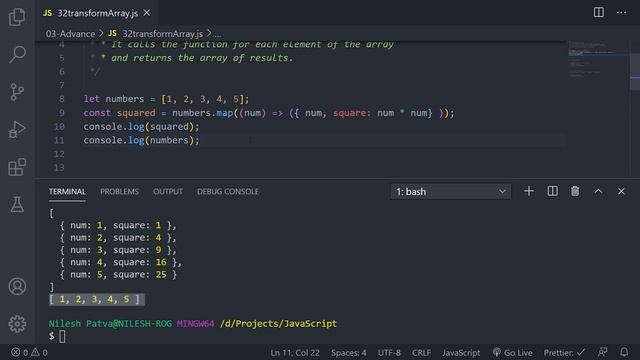Open the Explorer view in activity bar
The width and height of the screenshot is (640, 360).
click(17, 17)
